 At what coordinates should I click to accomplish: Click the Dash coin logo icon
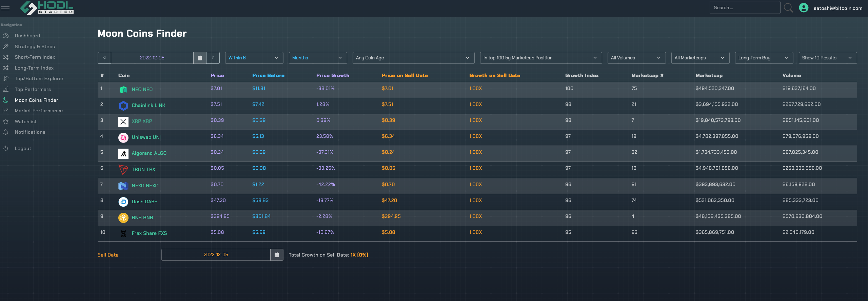point(123,202)
